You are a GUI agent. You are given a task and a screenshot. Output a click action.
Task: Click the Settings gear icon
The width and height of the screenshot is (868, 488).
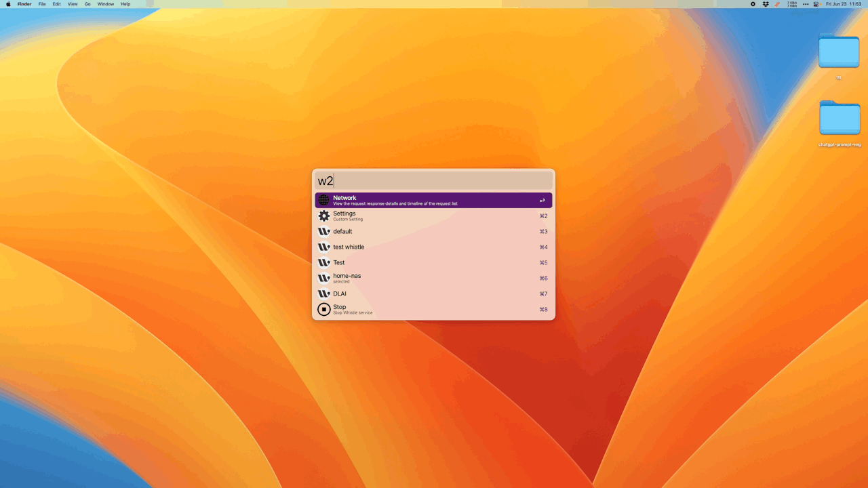324,216
